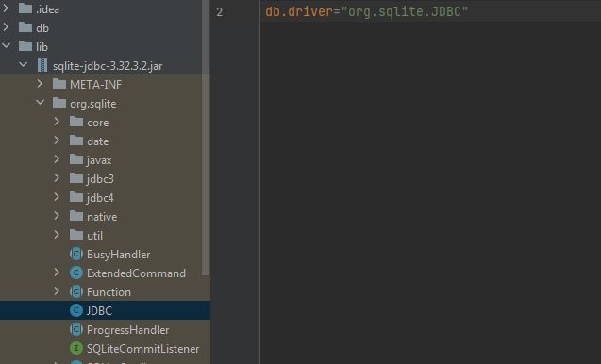Expand the jdbc3 package chevron
Image resolution: width=601 pixels, height=364 pixels.
(57, 178)
